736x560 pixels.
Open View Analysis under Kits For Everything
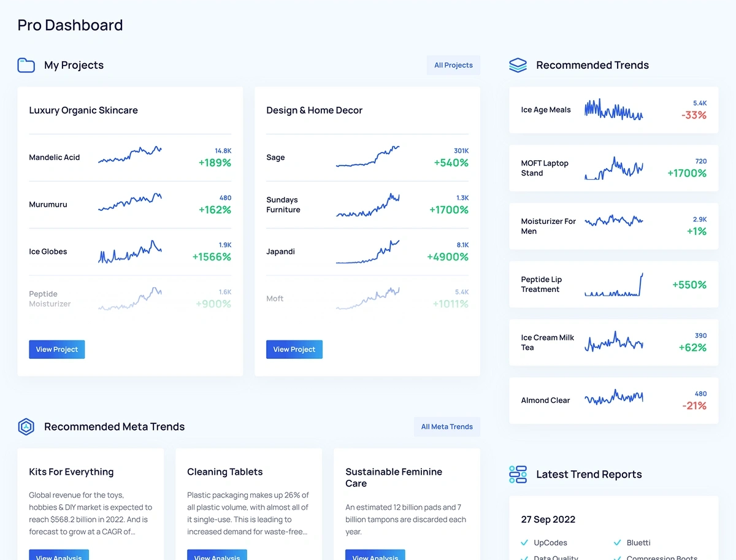[59, 555]
